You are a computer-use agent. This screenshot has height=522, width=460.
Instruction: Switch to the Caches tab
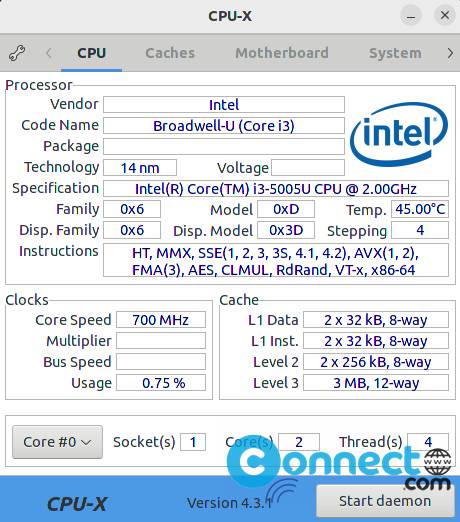coord(170,53)
